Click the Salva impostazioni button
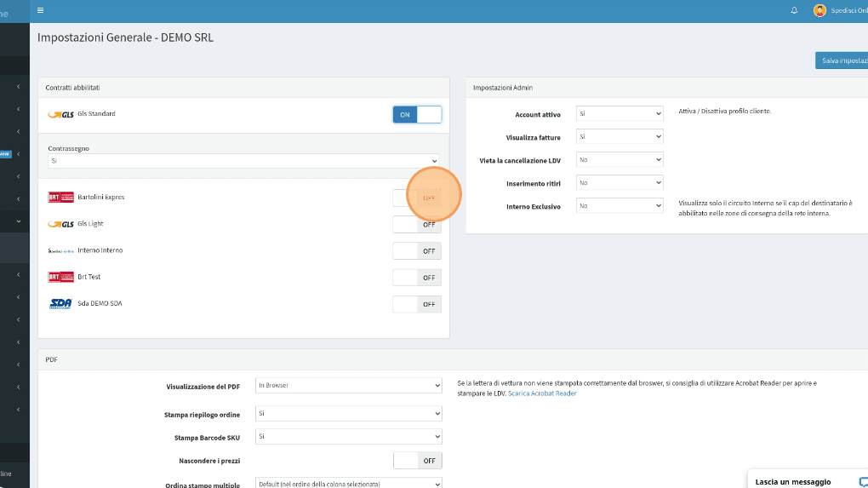 click(841, 60)
